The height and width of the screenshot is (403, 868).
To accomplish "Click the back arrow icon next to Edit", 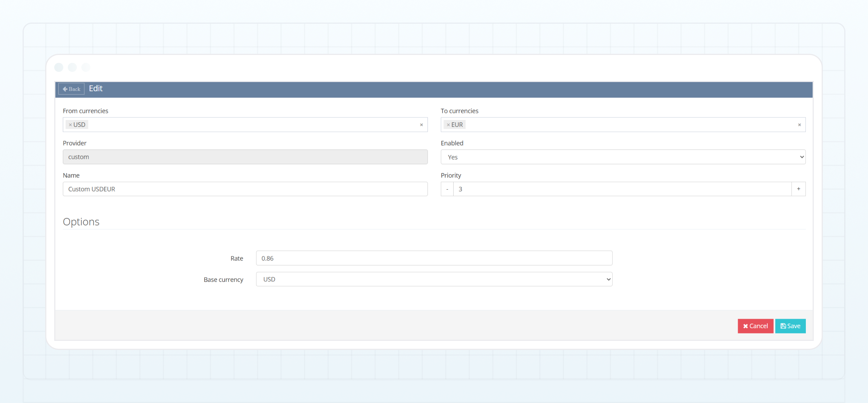I will click(x=65, y=89).
